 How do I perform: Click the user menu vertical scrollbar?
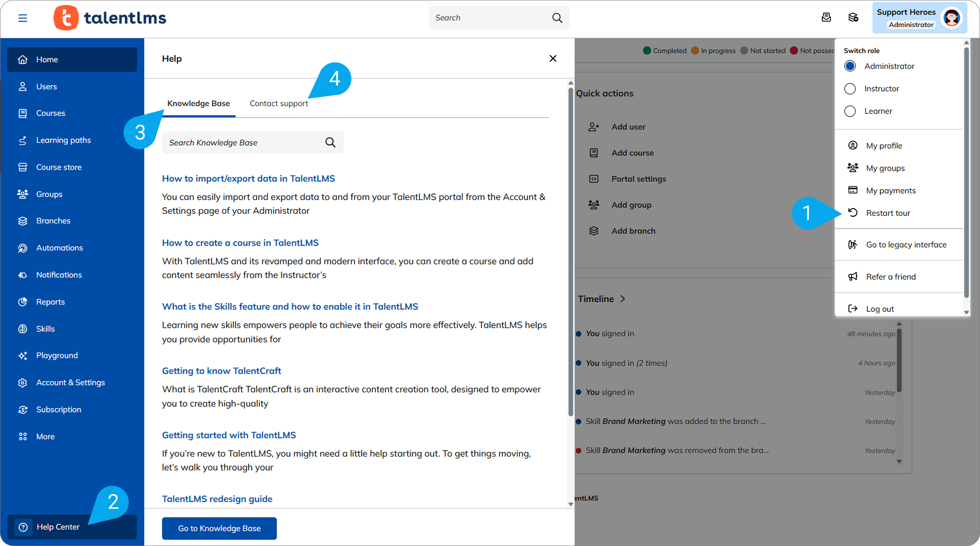point(966,172)
